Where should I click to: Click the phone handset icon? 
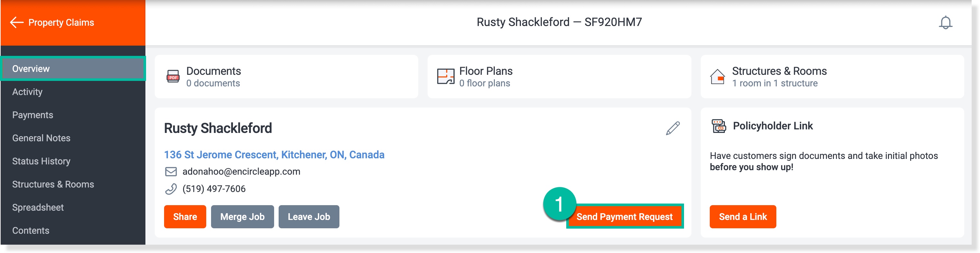(x=171, y=189)
